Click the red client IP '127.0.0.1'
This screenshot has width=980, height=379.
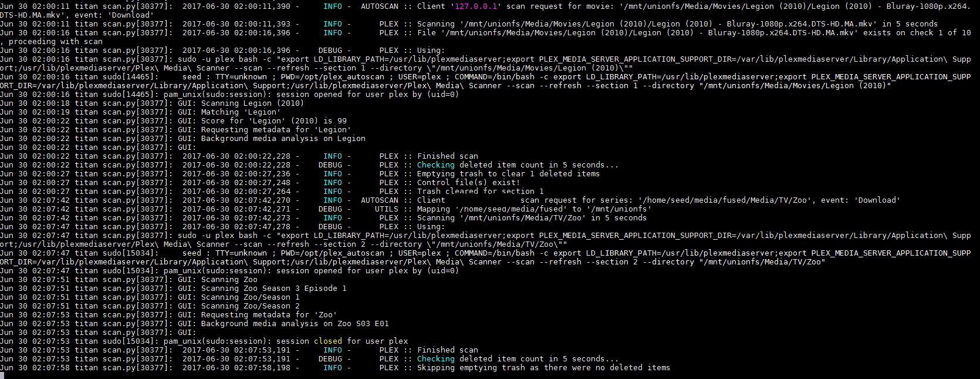coord(475,6)
